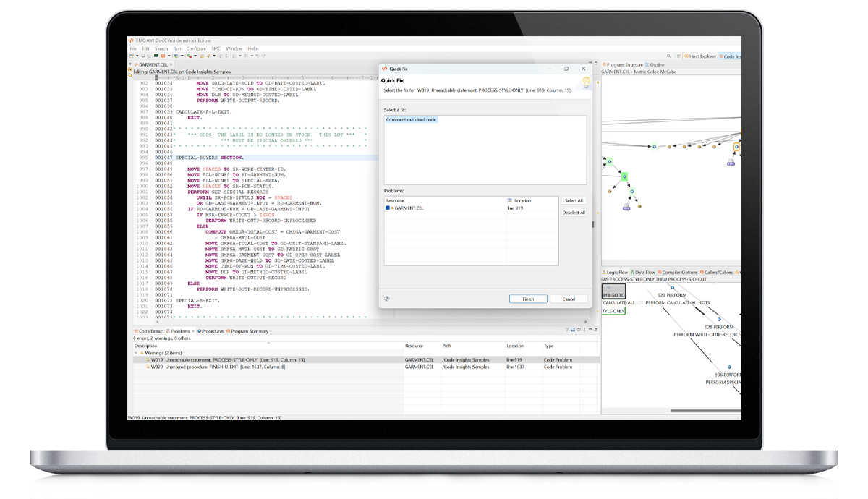Click the light bulb icon in the Quick Fix header
The width and height of the screenshot is (868, 499).
586,80
